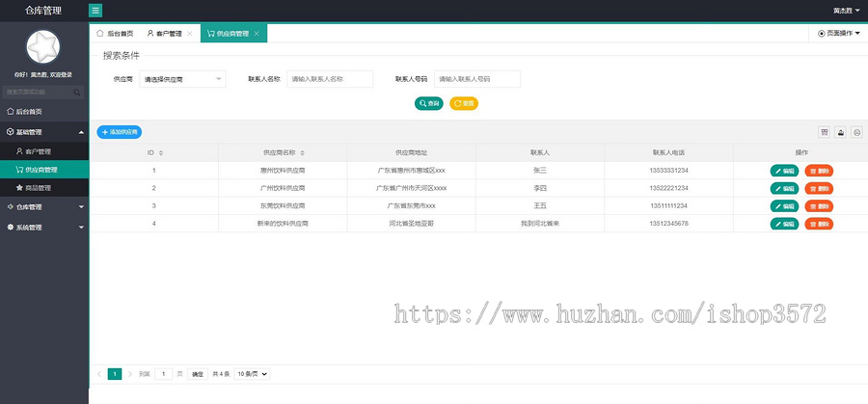Go to the previous page arrow
This screenshot has width=868, height=404.
click(x=99, y=374)
